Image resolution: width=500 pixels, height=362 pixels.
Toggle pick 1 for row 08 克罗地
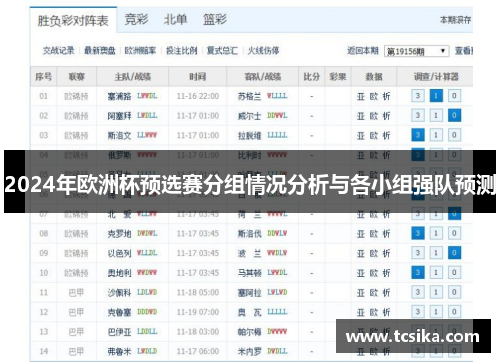tap(436, 233)
